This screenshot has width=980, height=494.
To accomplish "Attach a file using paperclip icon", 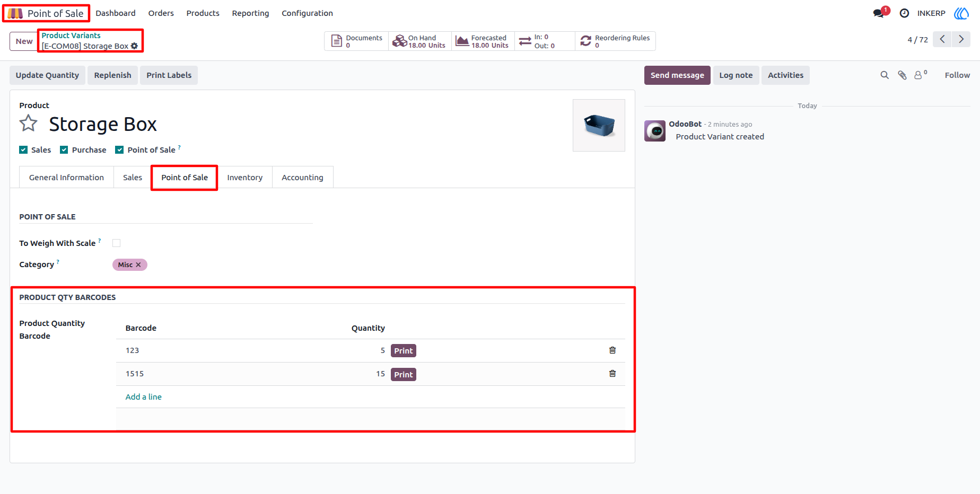I will (902, 75).
